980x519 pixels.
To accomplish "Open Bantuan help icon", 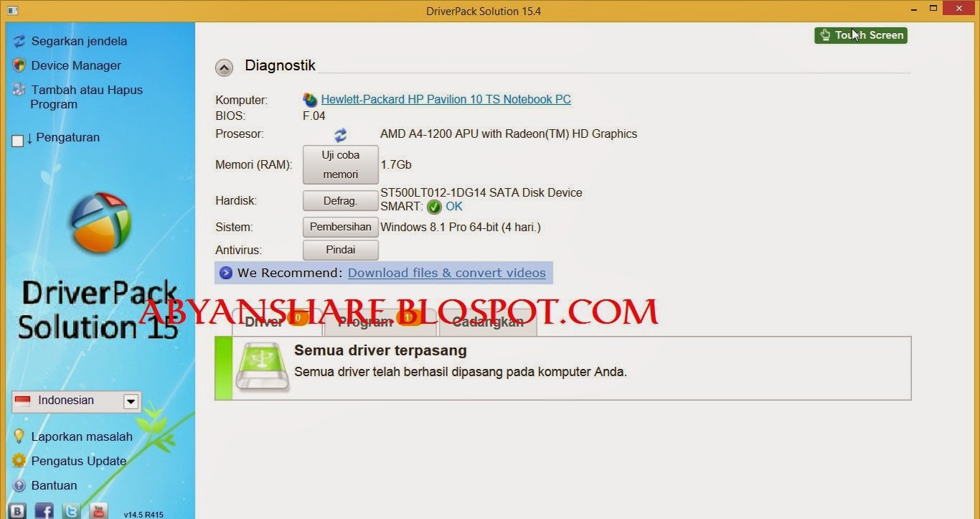I will 19,485.
